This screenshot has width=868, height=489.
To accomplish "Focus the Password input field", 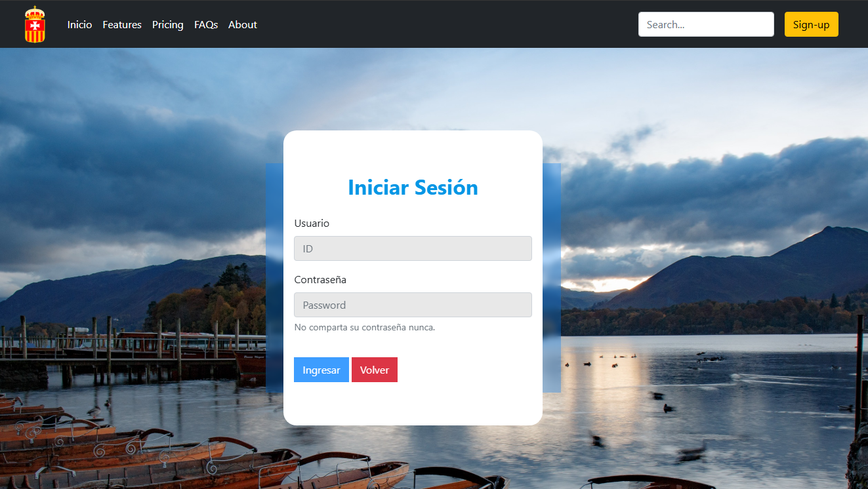I will pyautogui.click(x=413, y=305).
